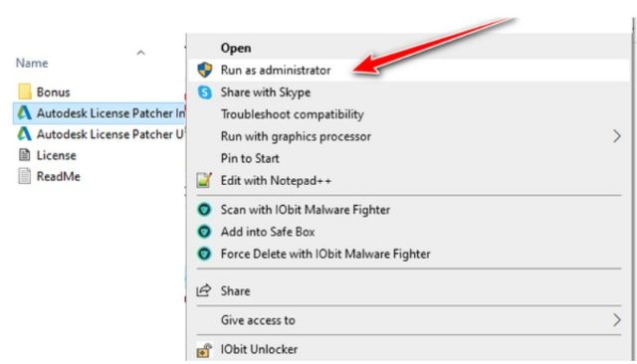The width and height of the screenshot is (637, 364).
Task: Expand the Give access to submenu arrow
Action: tap(617, 320)
